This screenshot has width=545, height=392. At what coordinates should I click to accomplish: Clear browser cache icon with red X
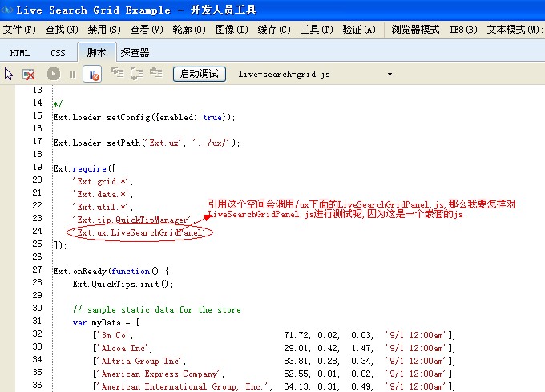pos(29,74)
